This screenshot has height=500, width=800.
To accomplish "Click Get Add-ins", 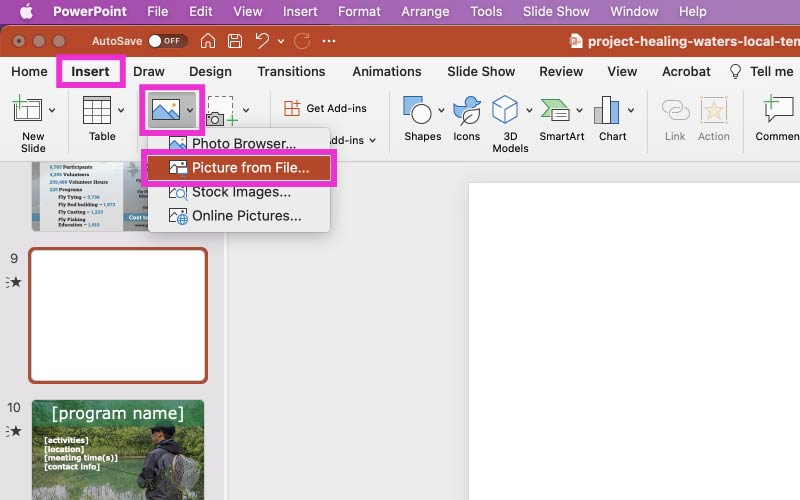I will (x=325, y=108).
